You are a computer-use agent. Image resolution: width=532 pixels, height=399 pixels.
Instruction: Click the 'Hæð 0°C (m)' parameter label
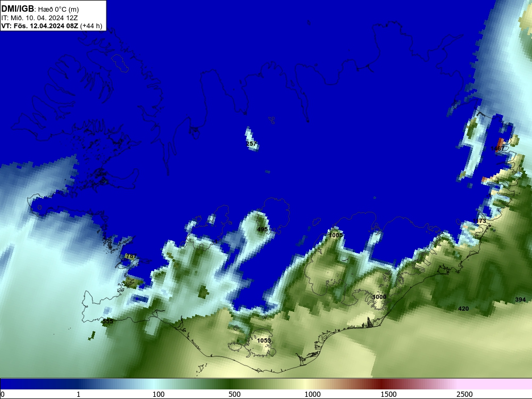click(58, 10)
